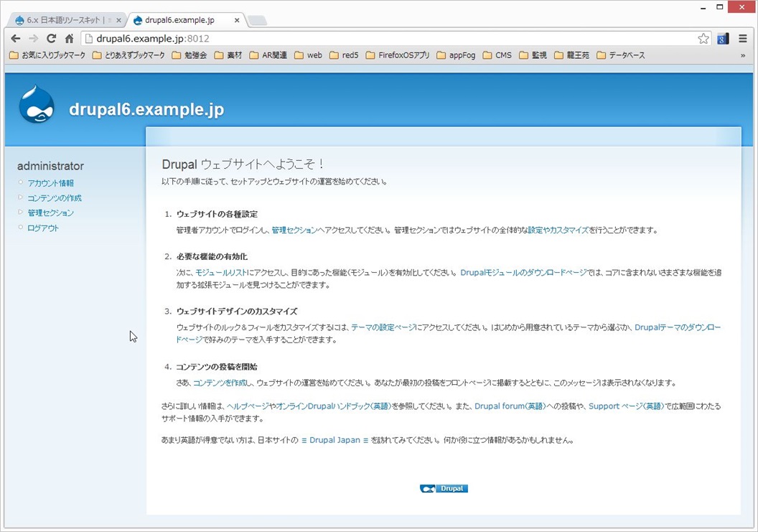This screenshot has height=532, width=758.
Task: Open お気に入りブックマーク bookmark folder
Action: click(47, 55)
